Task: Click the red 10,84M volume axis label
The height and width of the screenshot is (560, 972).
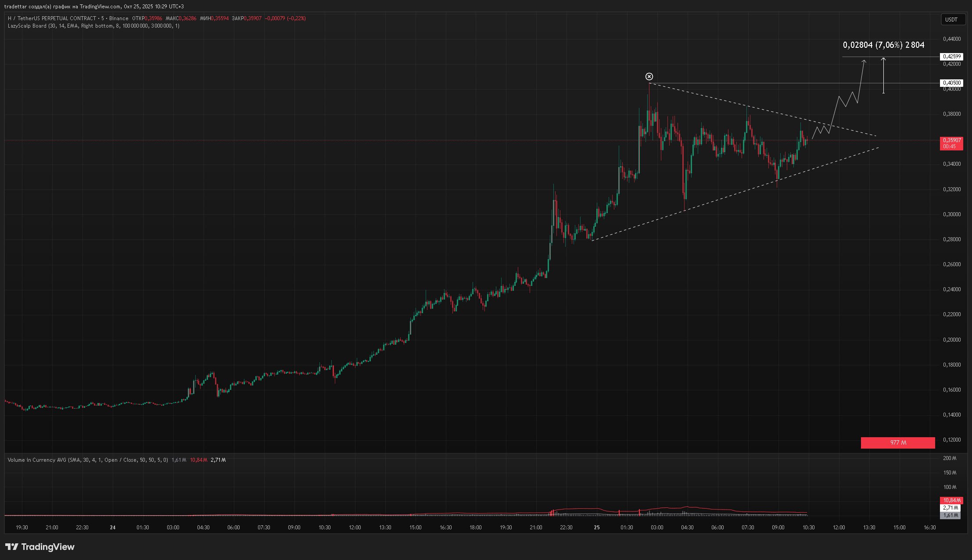Action: pyautogui.click(x=951, y=500)
